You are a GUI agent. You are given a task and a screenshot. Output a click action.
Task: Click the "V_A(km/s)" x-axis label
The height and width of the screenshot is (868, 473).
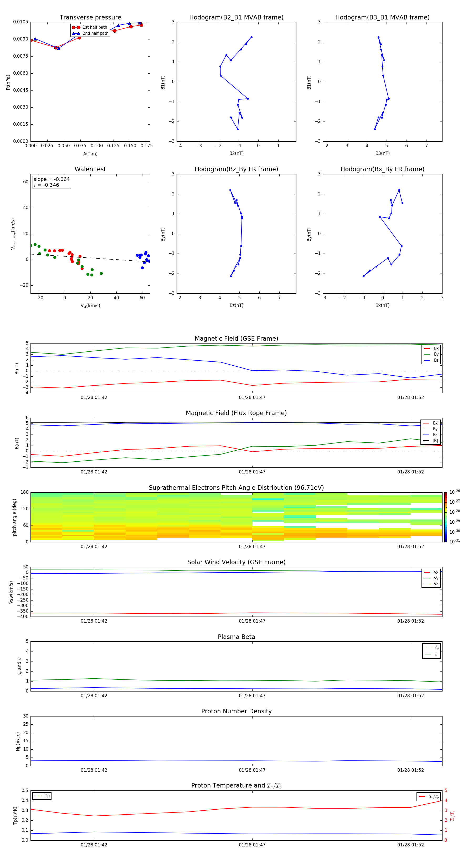coord(90,306)
